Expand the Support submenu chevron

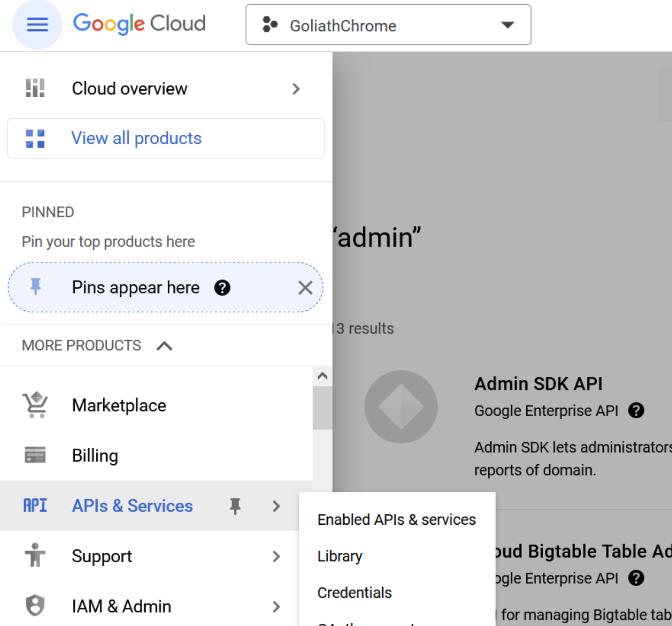pyautogui.click(x=276, y=556)
